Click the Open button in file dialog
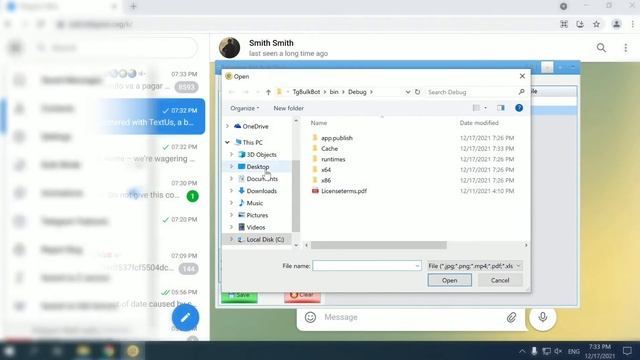 coord(449,280)
